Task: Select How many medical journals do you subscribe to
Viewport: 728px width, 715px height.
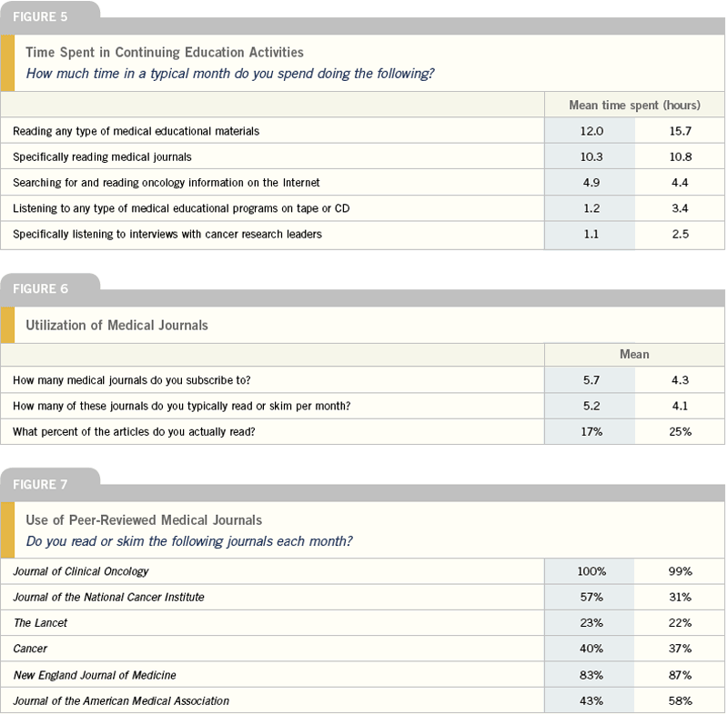Action: (x=131, y=380)
